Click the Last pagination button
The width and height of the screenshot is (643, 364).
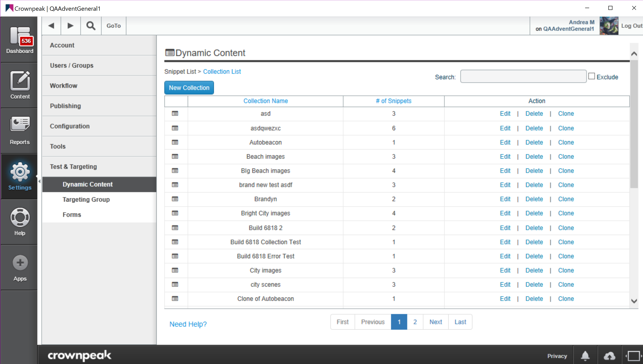pyautogui.click(x=460, y=322)
